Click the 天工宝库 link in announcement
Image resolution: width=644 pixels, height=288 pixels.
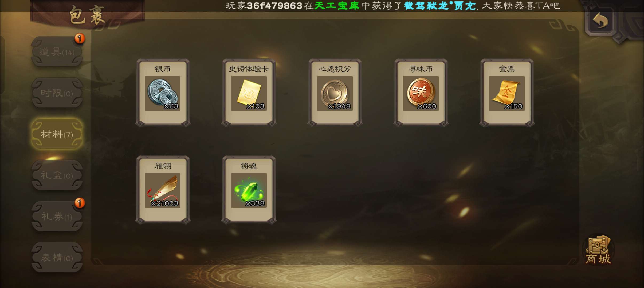coord(337,6)
